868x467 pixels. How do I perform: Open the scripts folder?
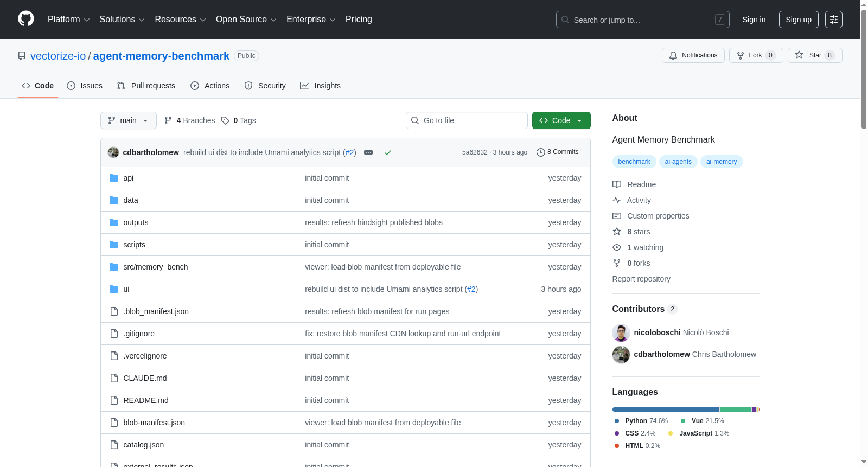click(x=135, y=245)
